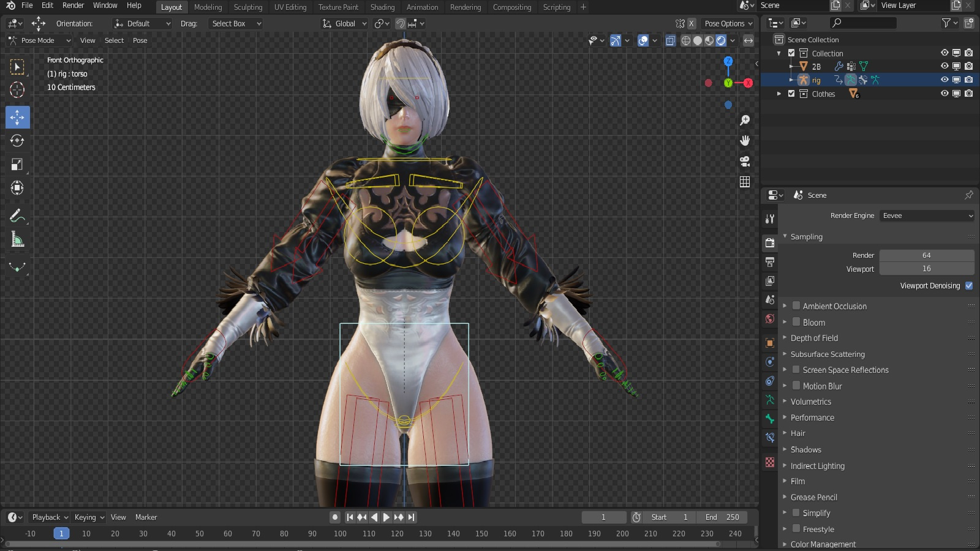Uncheck the Clothes collection checkbox
Image resolution: width=980 pixels, height=551 pixels.
click(x=791, y=94)
